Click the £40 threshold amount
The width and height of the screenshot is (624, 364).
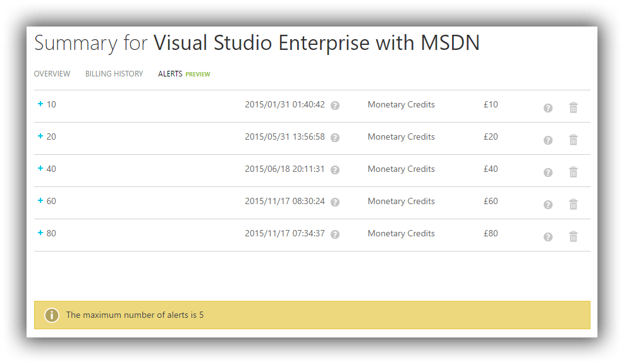click(491, 169)
